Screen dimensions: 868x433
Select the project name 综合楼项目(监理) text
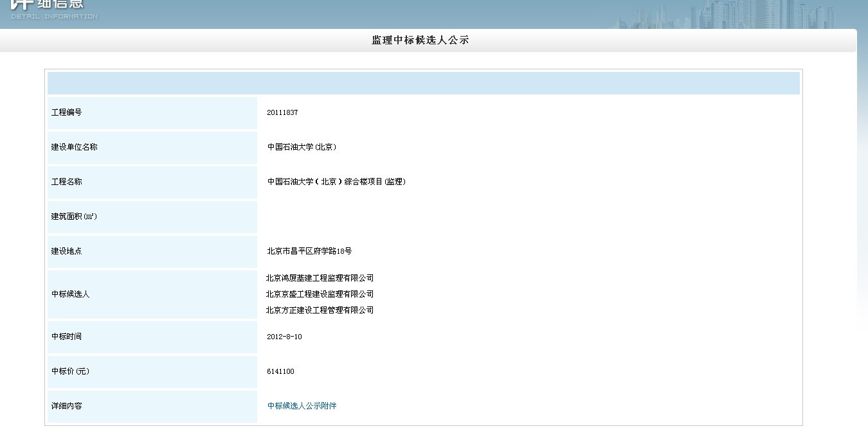[x=336, y=182]
